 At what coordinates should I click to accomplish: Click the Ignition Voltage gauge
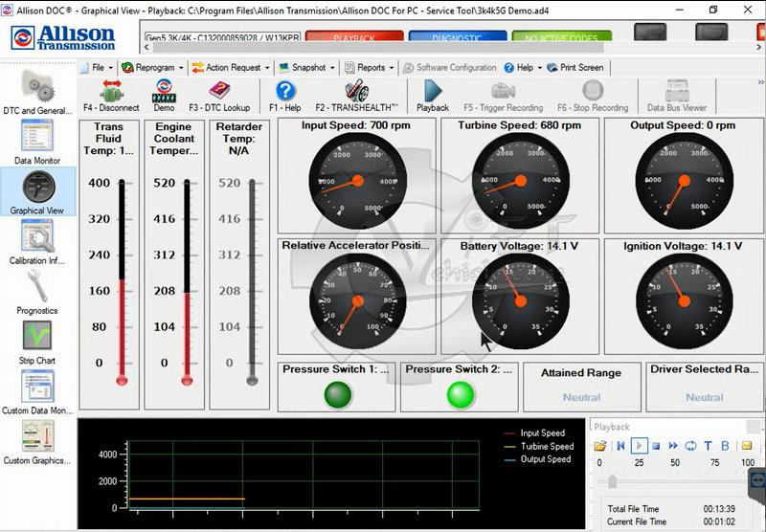[684, 301]
